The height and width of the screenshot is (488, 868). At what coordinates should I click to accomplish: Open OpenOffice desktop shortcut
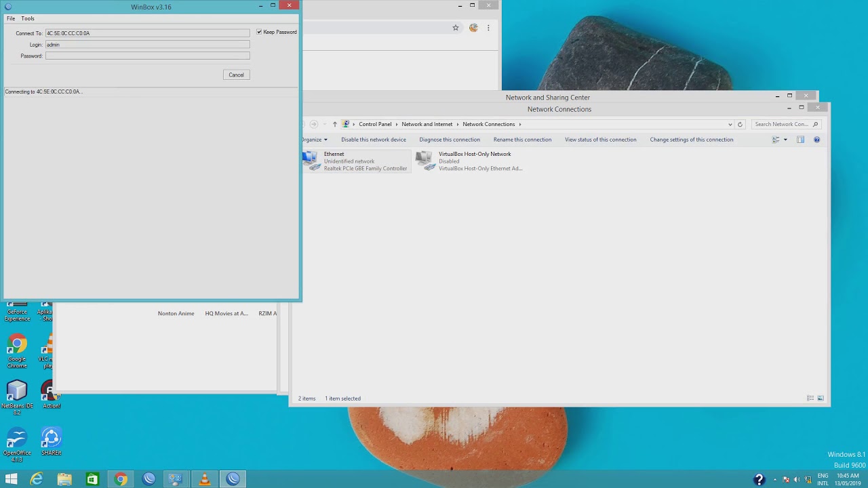[17, 445]
